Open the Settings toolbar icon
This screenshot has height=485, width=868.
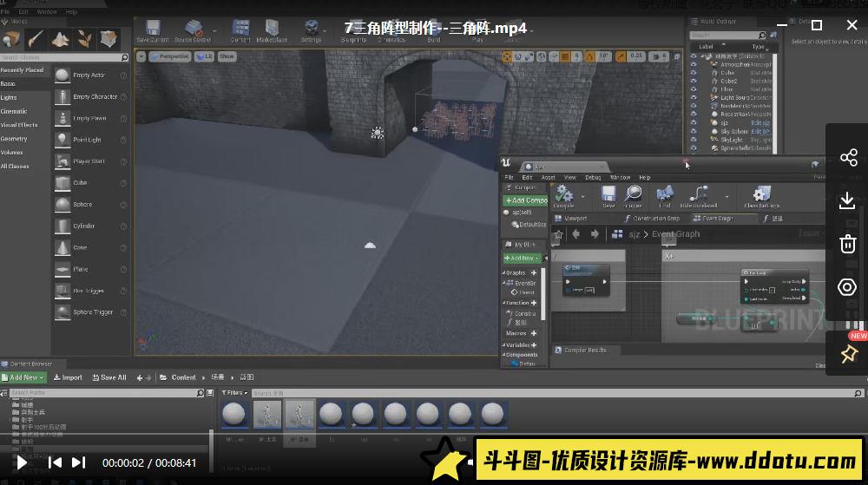311,31
